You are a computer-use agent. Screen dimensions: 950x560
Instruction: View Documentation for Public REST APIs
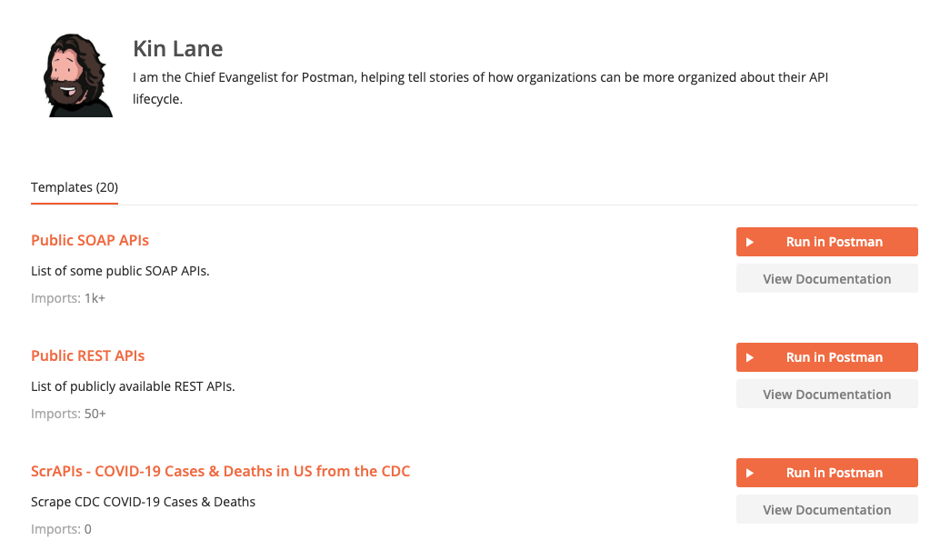pos(827,395)
